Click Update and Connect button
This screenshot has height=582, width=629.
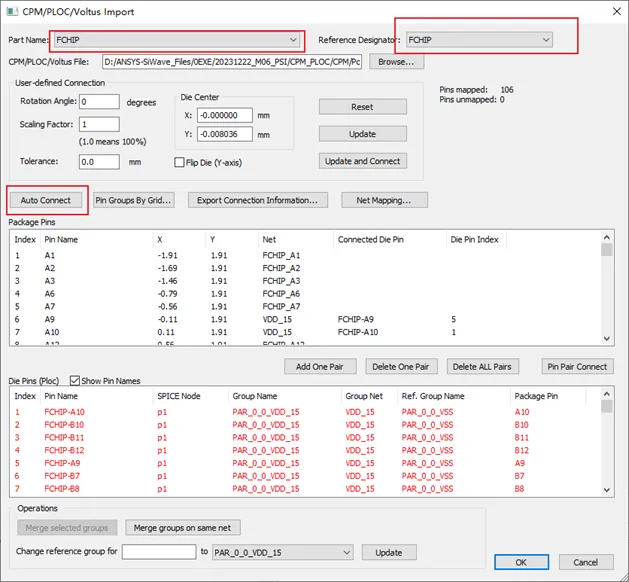(363, 161)
